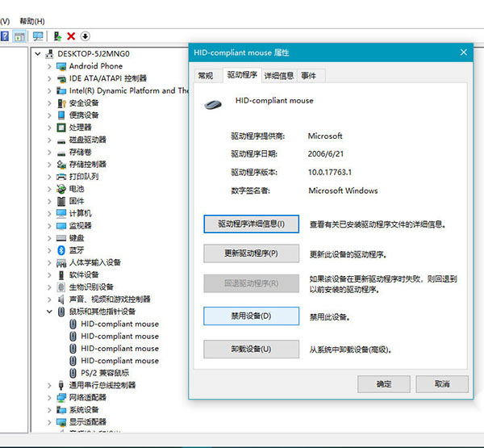This screenshot has width=484, height=448.
Task: Click the 网络适配器 network icon
Action: coord(61,398)
